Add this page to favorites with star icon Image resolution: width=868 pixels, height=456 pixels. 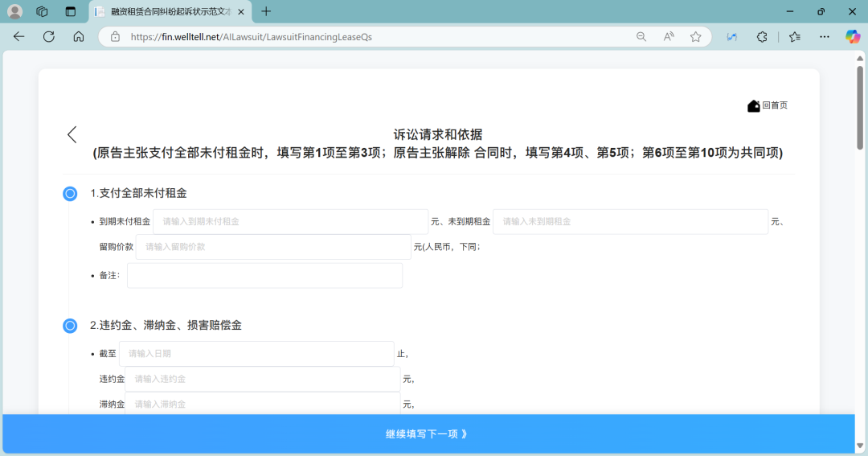tap(696, 36)
